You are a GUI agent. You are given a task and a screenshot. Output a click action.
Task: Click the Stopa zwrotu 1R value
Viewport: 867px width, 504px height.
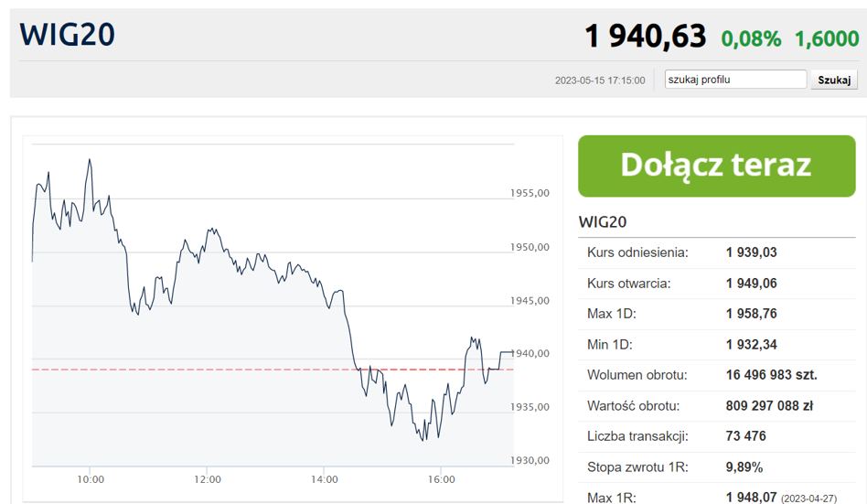tap(744, 467)
